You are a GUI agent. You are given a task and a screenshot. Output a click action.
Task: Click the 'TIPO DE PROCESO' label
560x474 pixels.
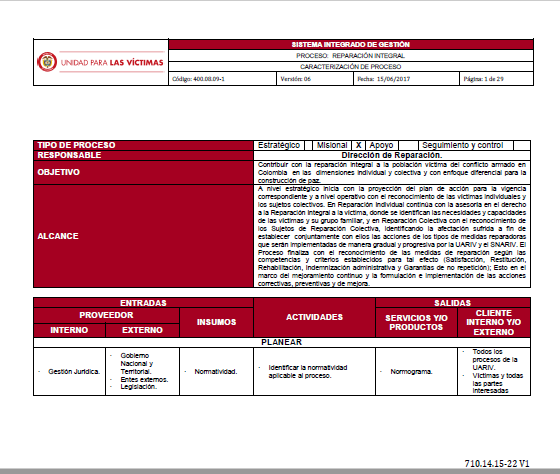pyautogui.click(x=76, y=145)
